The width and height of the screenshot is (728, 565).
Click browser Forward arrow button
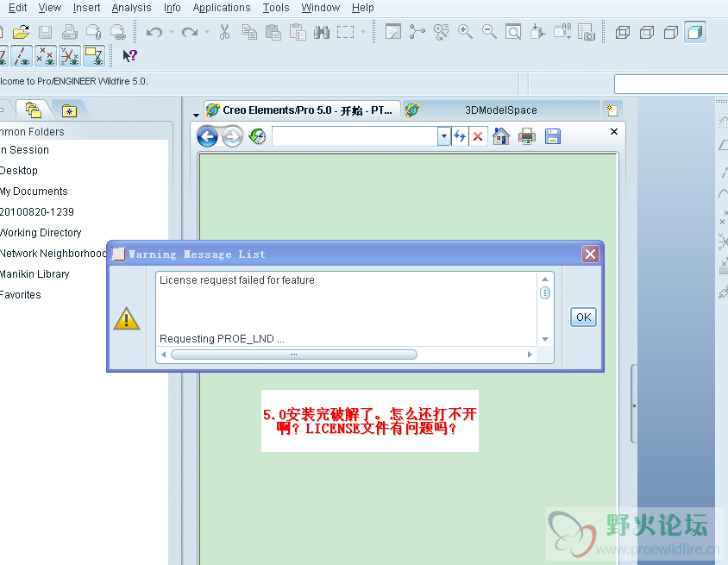(232, 136)
